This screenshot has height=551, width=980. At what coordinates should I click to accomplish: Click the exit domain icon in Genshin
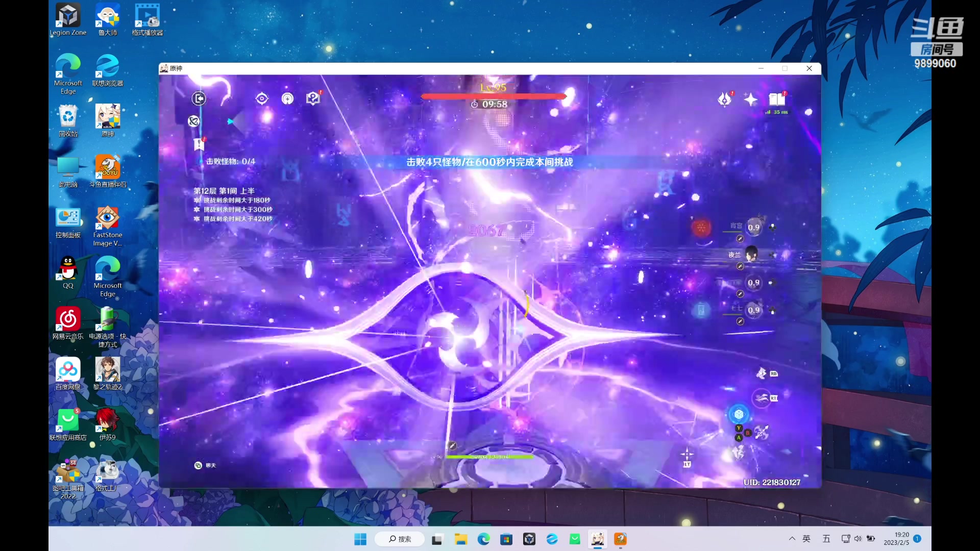(x=199, y=98)
